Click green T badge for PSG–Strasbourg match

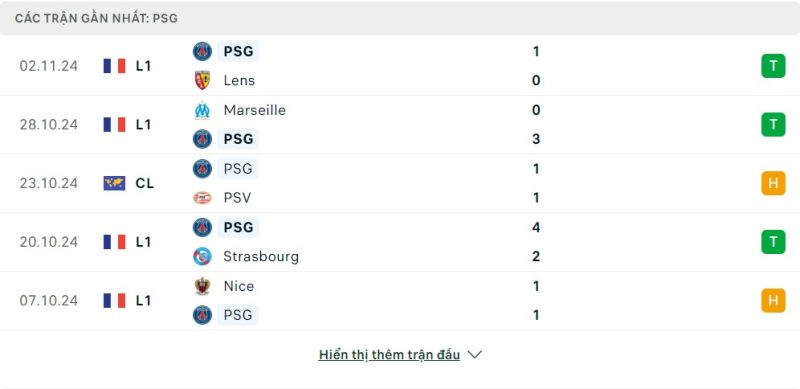coord(773,242)
